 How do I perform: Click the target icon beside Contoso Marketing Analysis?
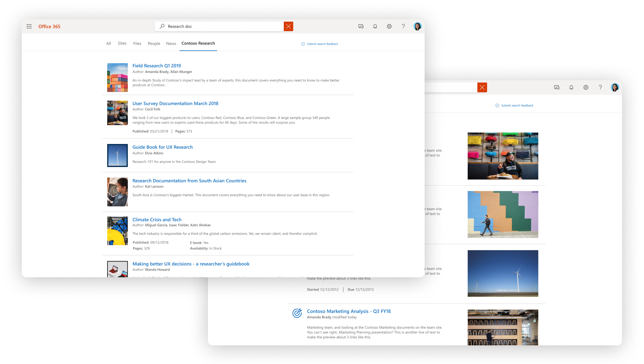pyautogui.click(x=298, y=313)
